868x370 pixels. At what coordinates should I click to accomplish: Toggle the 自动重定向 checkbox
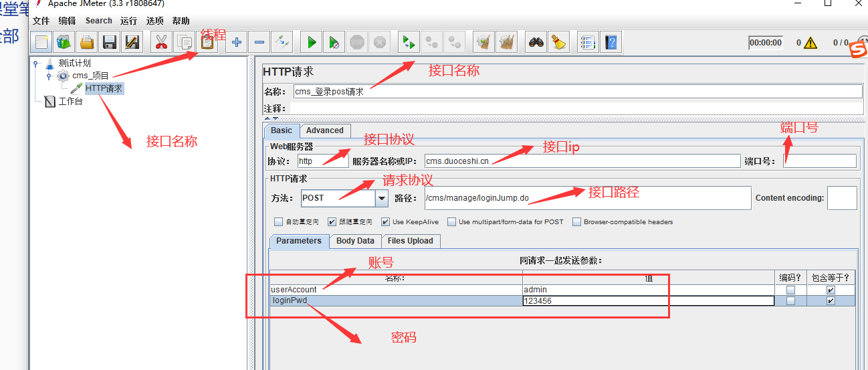pos(279,222)
